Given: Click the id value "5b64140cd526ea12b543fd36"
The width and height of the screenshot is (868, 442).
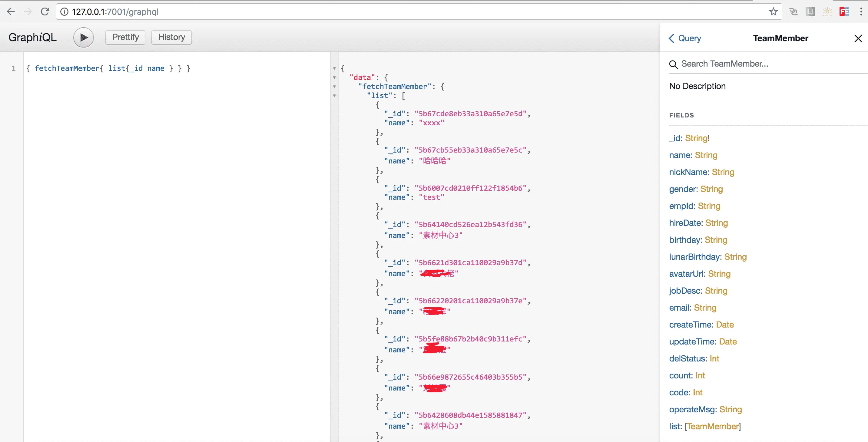Looking at the screenshot, I should [x=470, y=225].
